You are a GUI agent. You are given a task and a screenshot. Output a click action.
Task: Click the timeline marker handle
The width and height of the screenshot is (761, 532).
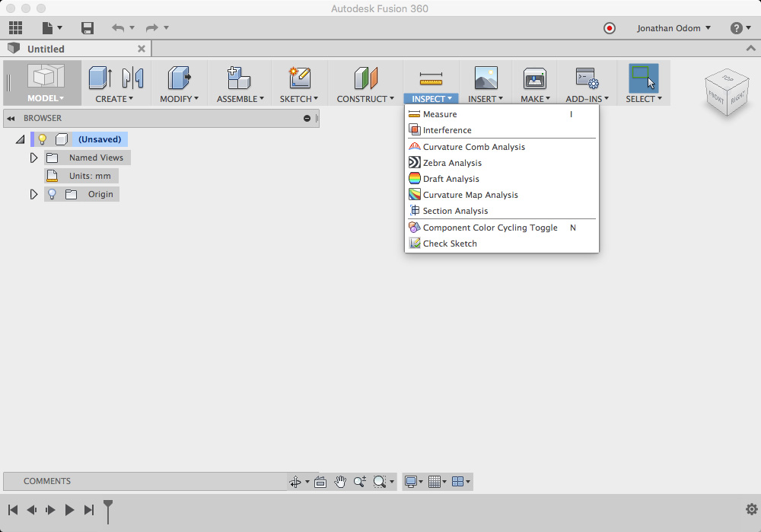tap(108, 511)
